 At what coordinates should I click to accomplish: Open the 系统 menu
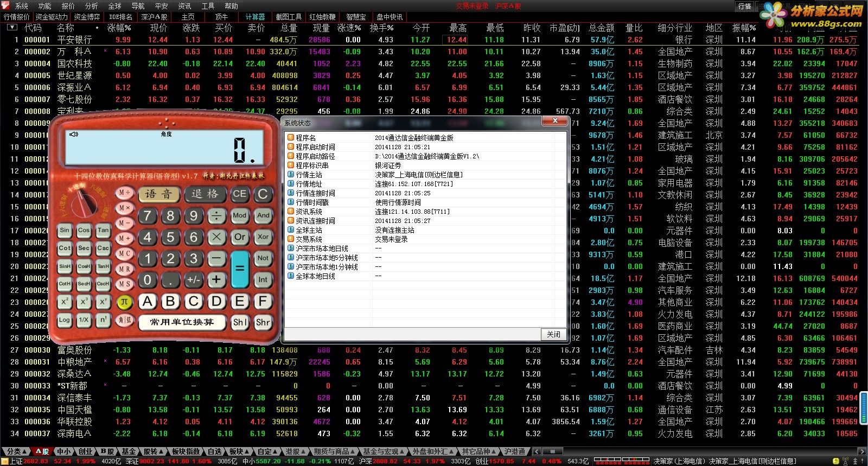21,6
